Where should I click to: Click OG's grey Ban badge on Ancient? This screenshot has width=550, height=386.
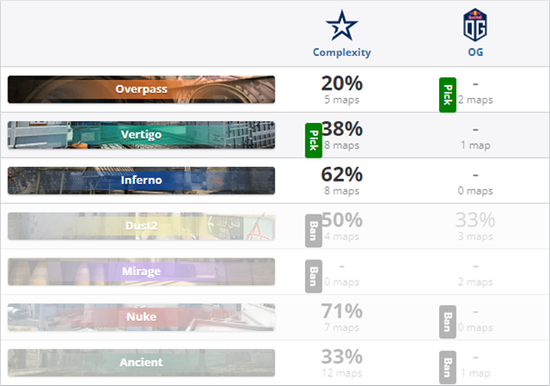click(x=448, y=367)
